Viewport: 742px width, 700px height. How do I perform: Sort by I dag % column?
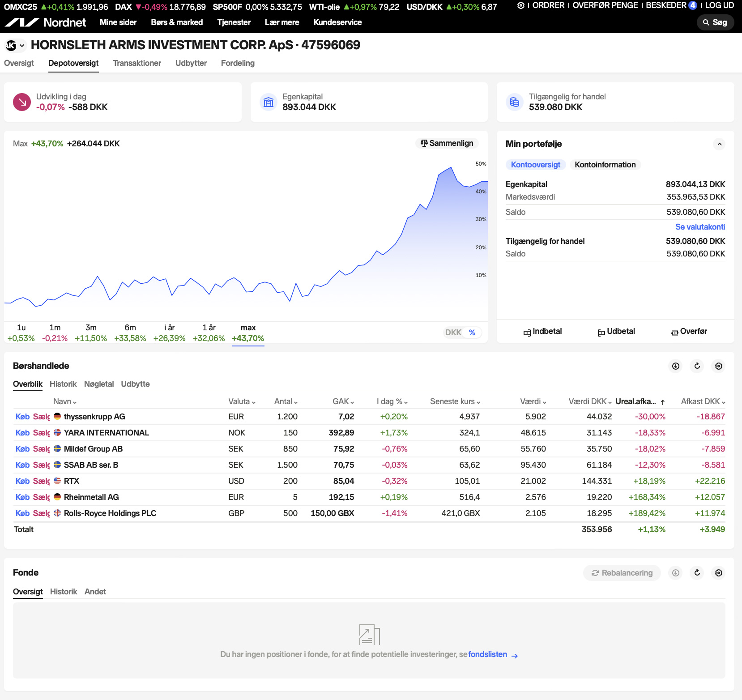[392, 401]
